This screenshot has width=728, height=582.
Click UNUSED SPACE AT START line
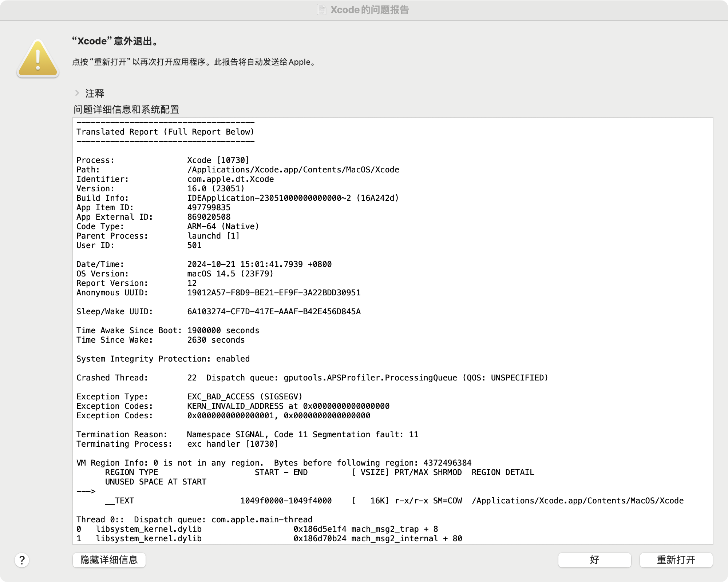[156, 482]
